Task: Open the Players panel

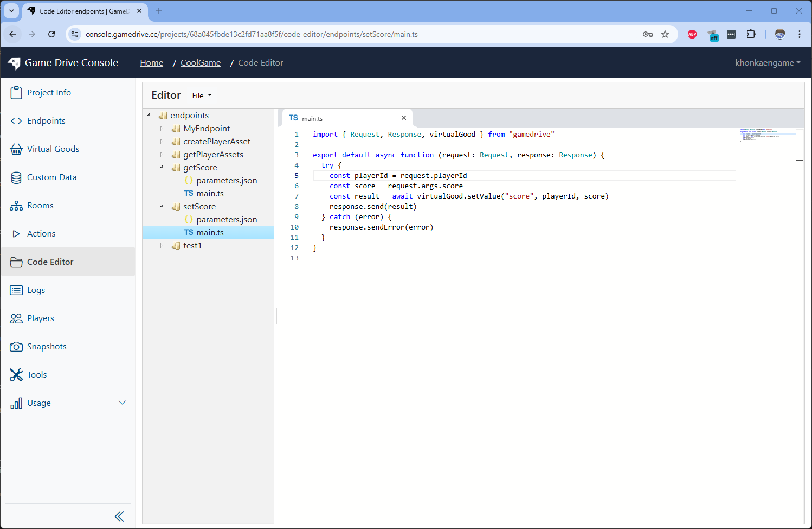Action: 17,318
